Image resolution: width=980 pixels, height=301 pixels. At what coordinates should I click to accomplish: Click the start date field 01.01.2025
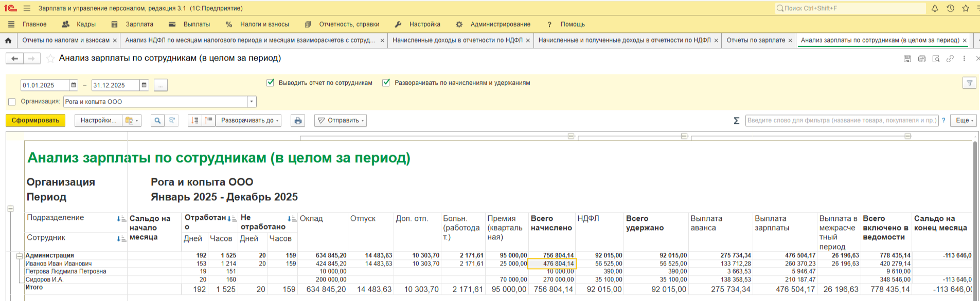45,85
